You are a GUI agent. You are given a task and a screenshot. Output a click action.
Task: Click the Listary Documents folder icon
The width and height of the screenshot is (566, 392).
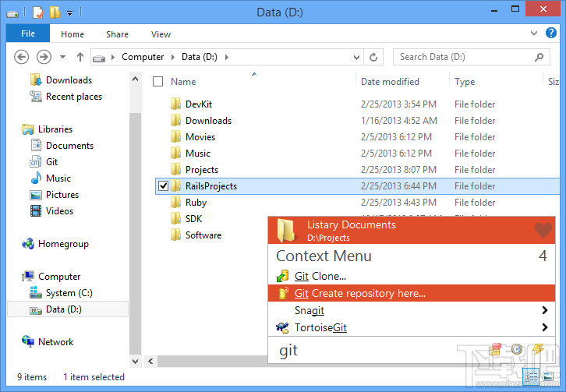pyautogui.click(x=286, y=230)
